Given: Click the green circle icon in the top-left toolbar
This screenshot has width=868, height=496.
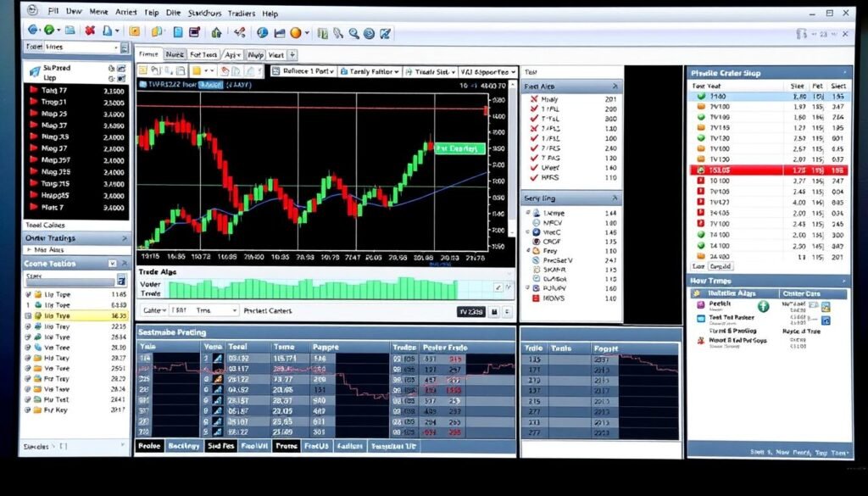Looking at the screenshot, I should [x=48, y=31].
